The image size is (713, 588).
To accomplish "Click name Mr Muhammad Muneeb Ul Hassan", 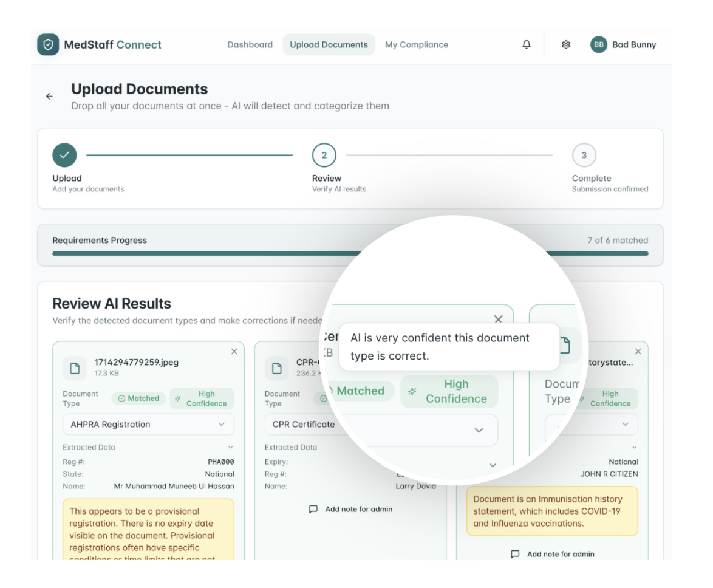I will click(x=174, y=486).
